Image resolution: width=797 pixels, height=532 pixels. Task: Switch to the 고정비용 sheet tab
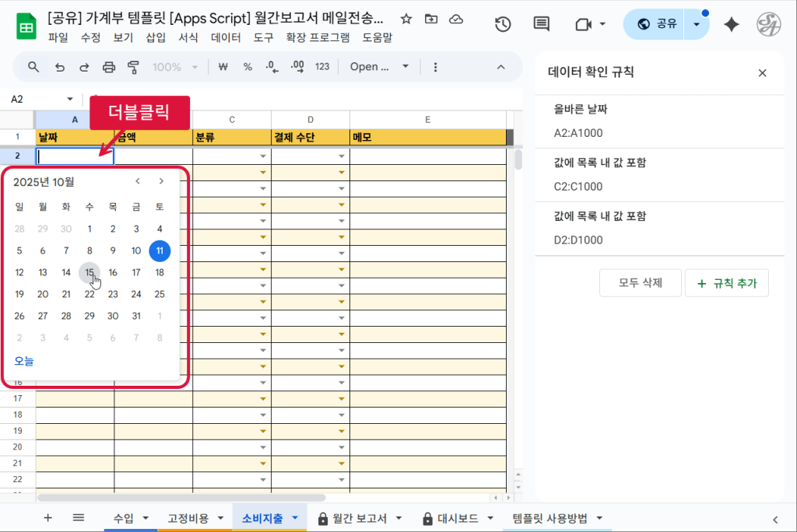(x=188, y=518)
